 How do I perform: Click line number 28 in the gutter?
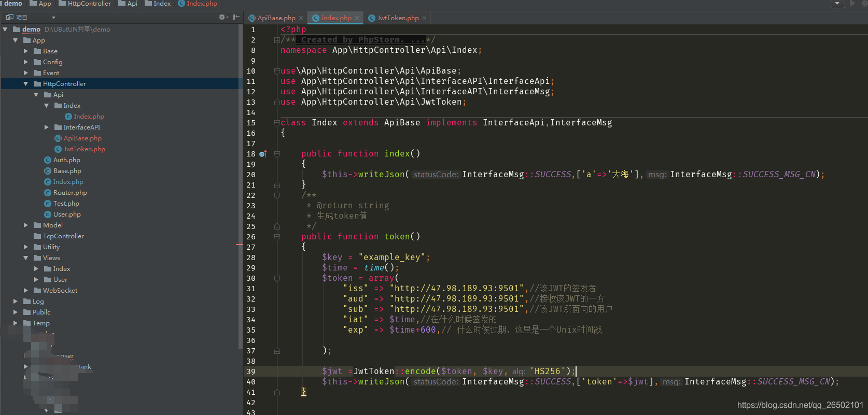click(251, 257)
